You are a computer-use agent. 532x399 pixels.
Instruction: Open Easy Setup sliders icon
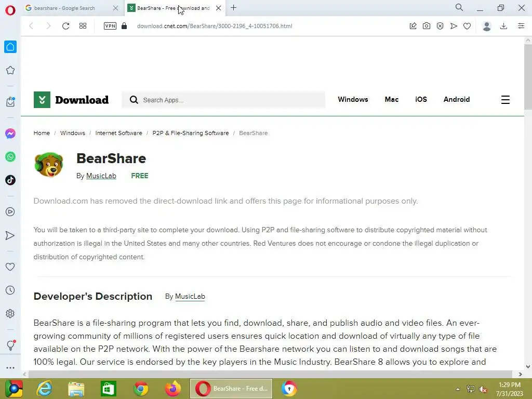pyautogui.click(x=521, y=26)
